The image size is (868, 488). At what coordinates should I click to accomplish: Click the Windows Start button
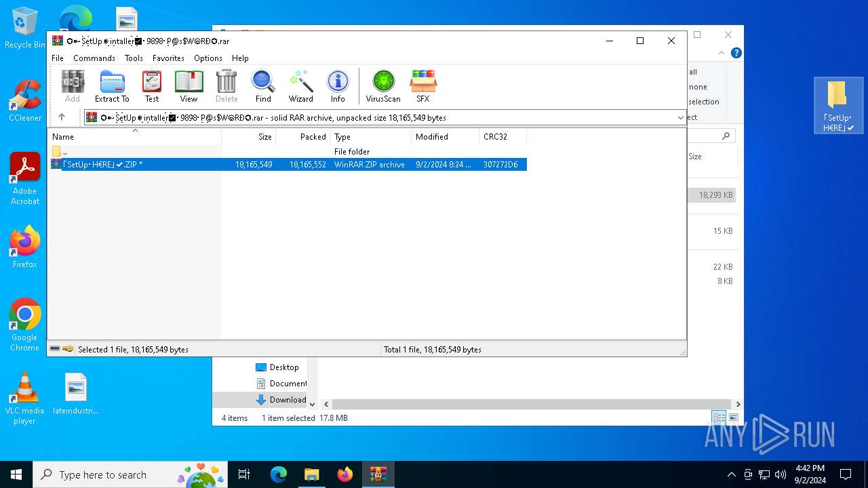[16, 474]
